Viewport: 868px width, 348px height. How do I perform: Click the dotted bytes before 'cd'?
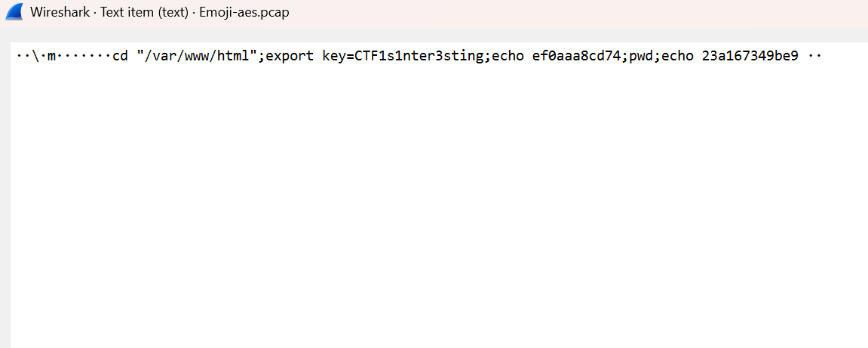tap(84, 57)
